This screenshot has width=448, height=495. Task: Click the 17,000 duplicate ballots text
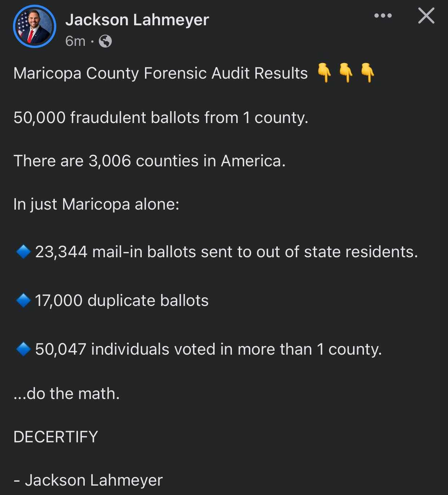point(122,301)
